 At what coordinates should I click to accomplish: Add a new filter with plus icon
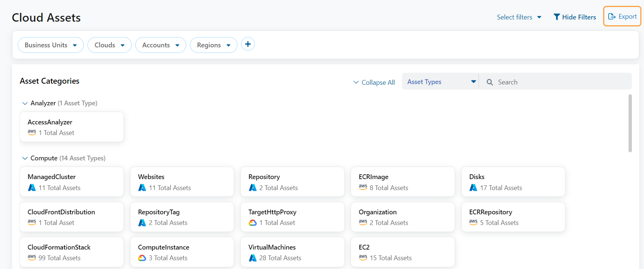pyautogui.click(x=248, y=44)
